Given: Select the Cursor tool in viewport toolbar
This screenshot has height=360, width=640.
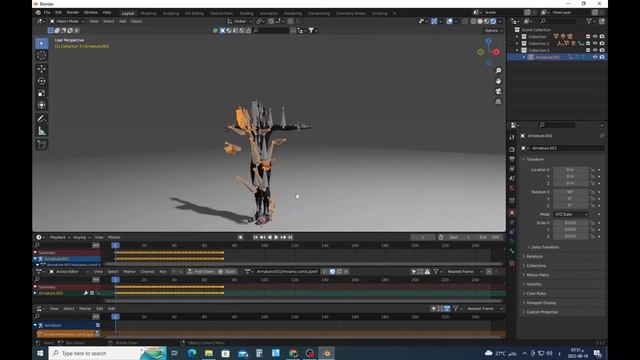Looking at the screenshot, I should point(42,56).
